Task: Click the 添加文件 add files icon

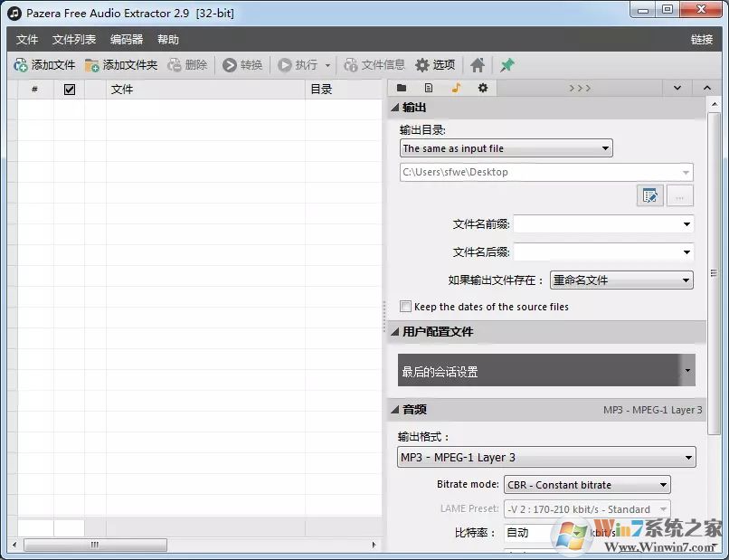Action: tap(20, 64)
